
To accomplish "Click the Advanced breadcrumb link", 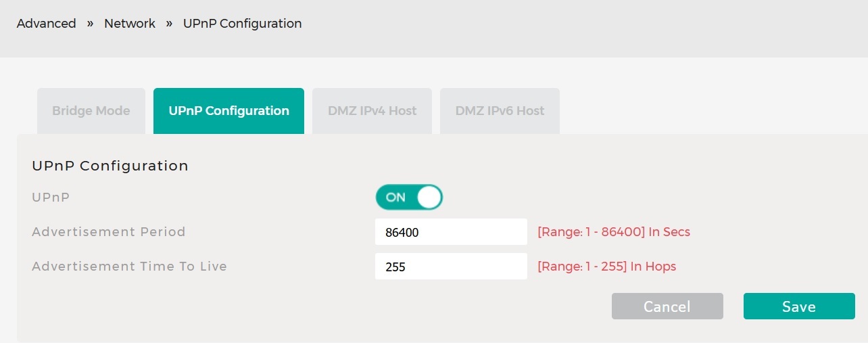I will click(x=46, y=24).
